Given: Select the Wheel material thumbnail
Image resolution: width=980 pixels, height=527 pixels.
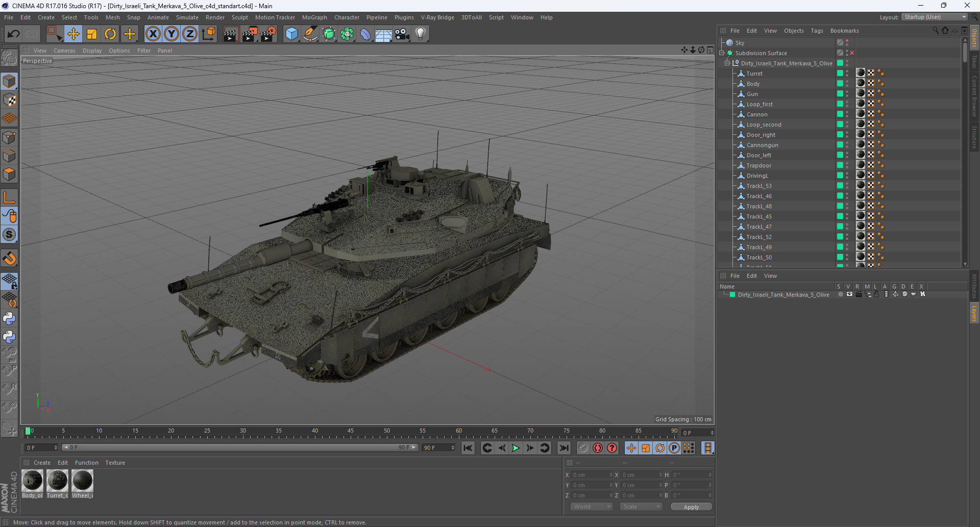Looking at the screenshot, I should pos(82,481).
